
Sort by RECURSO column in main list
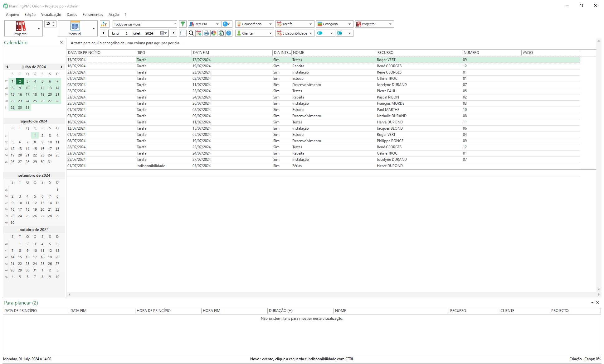point(419,53)
